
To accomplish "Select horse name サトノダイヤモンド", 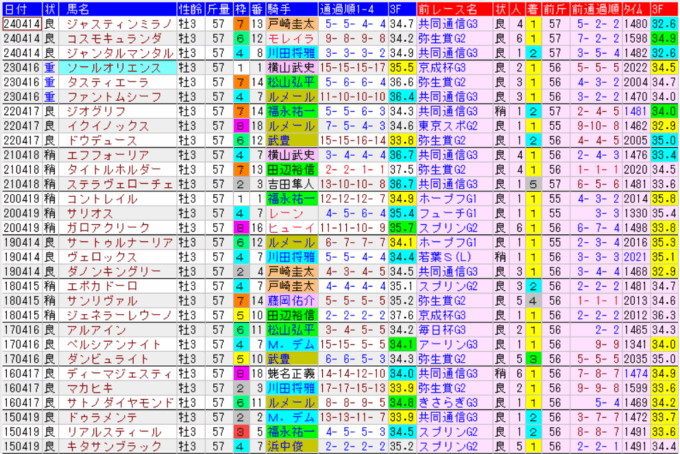I will [x=120, y=403].
